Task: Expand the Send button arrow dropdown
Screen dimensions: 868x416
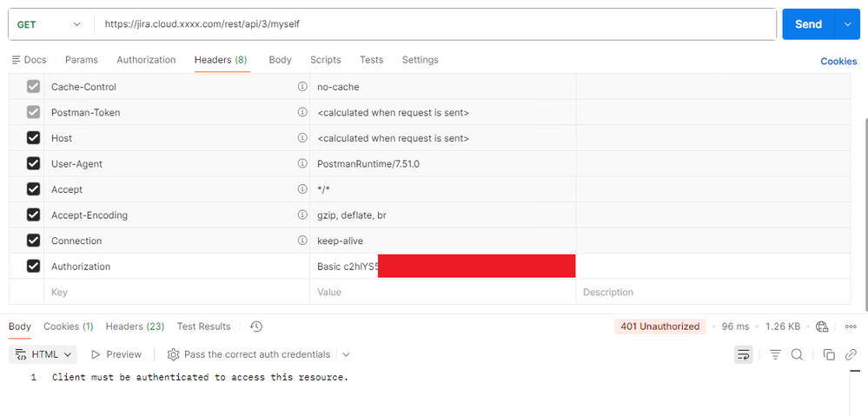Action: coord(847,24)
